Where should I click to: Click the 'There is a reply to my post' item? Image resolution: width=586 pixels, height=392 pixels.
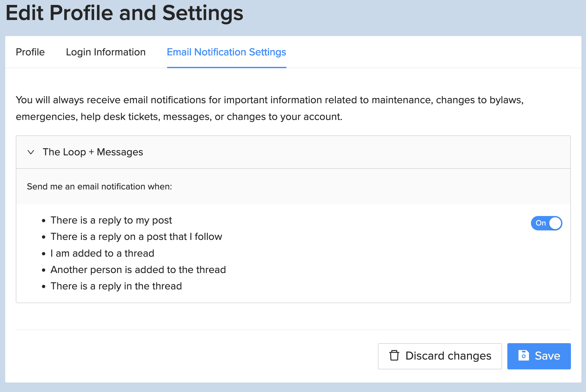pos(111,220)
